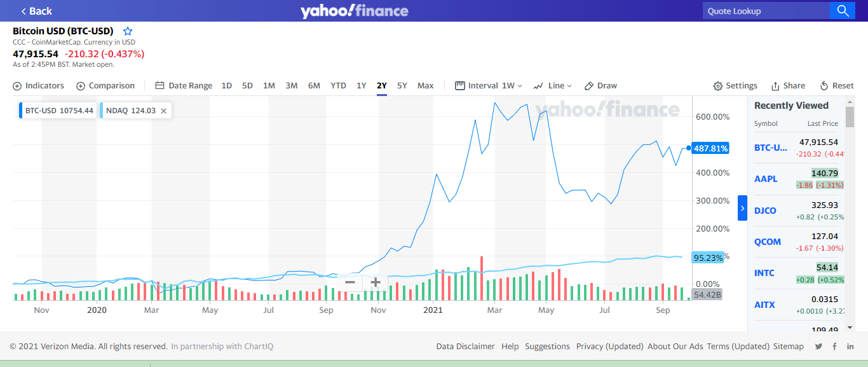
Task: Collapse the Recently Viewed side panel
Action: pos(742,208)
